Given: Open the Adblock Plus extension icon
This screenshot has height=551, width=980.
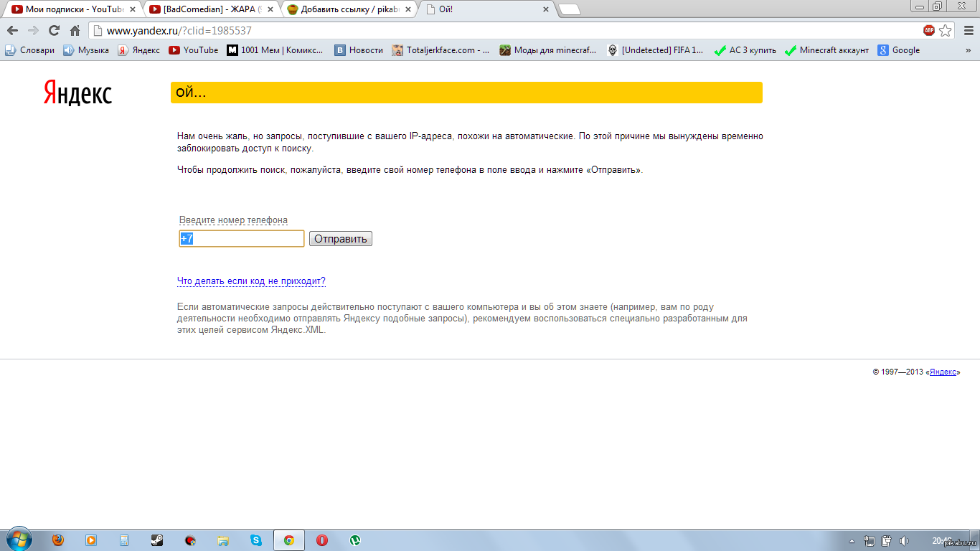Looking at the screenshot, I should click(929, 30).
